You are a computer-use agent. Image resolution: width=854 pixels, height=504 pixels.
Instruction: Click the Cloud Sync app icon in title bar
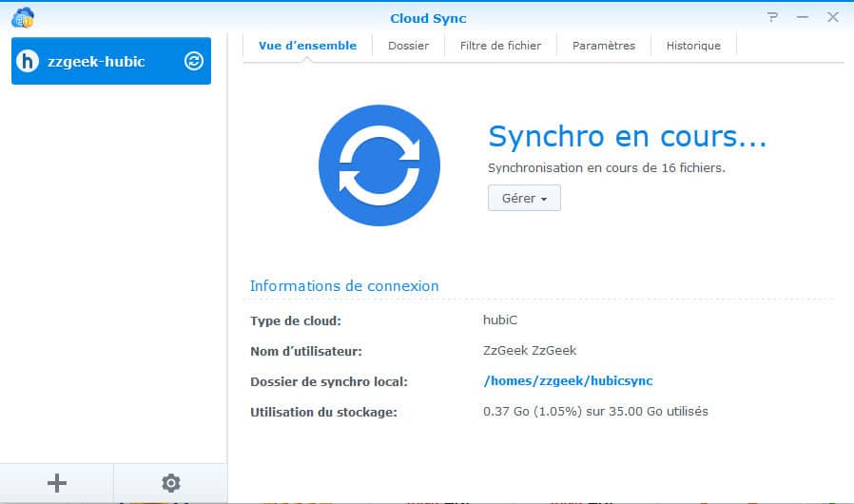22,17
